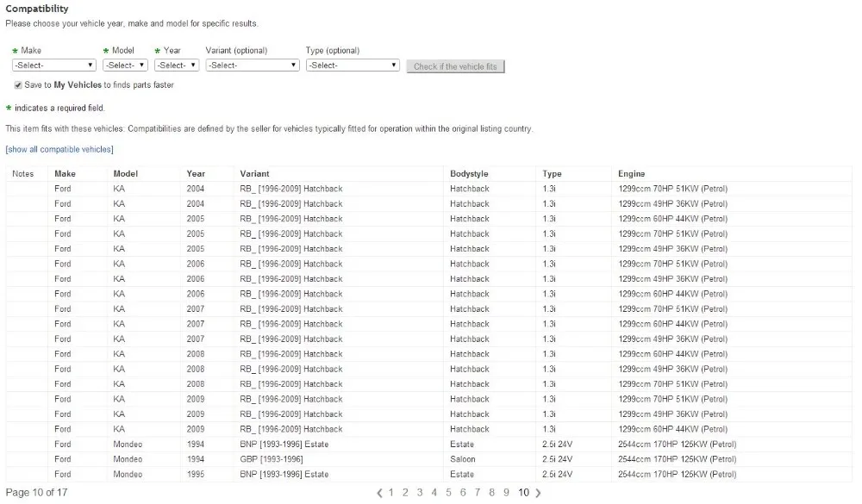Image resolution: width=862 pixels, height=504 pixels.
Task: Open the Year dropdown
Action: tap(177, 65)
